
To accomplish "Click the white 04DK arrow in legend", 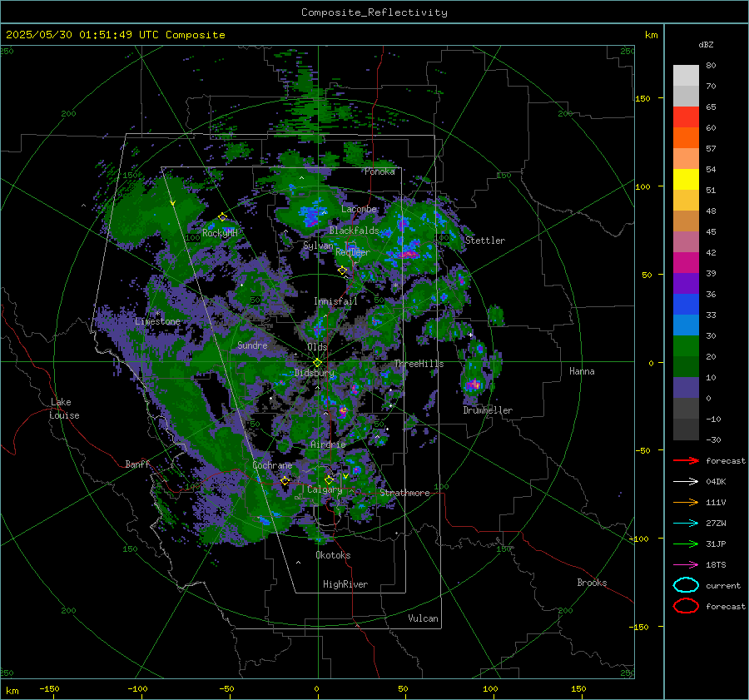I will (686, 481).
